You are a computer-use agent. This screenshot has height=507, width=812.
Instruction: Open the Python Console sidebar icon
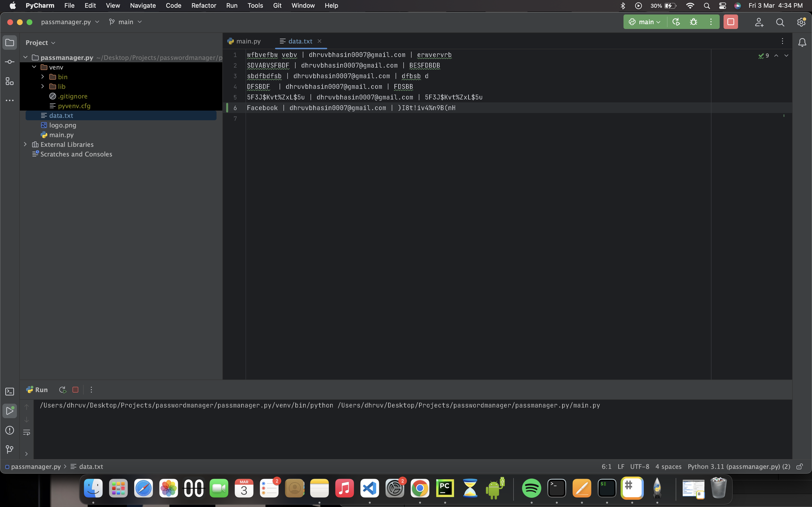point(10,391)
